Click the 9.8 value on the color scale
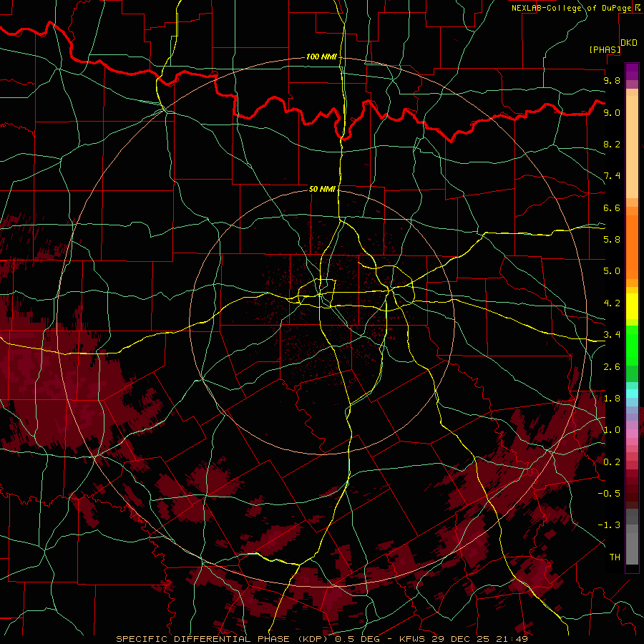 coord(612,80)
